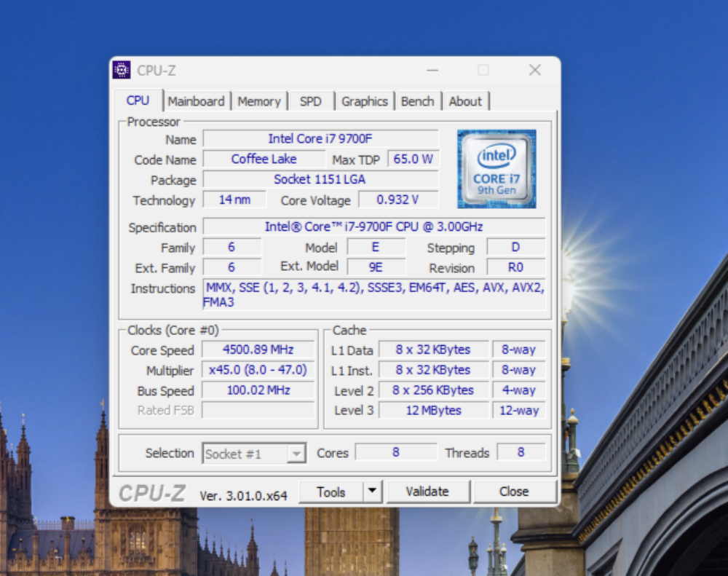The width and height of the screenshot is (728, 576).
Task: Click the Stepping value D
Action: point(516,247)
